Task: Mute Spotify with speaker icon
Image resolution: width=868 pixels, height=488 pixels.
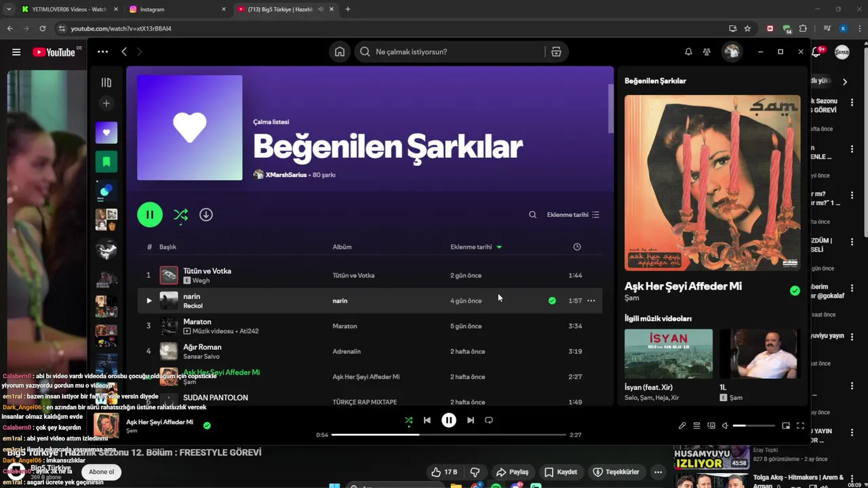Action: (x=725, y=426)
